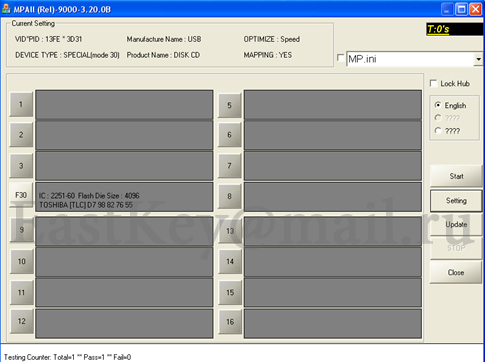
Task: Click into the MP.ini combo box field
Action: [410, 59]
